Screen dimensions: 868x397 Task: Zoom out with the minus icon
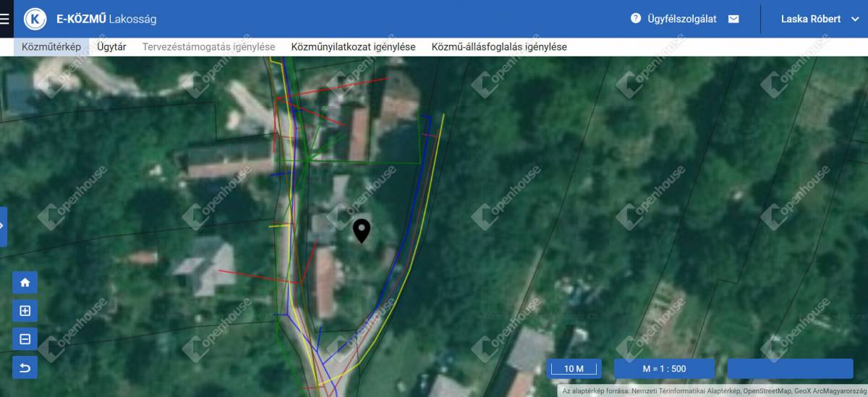pos(25,339)
